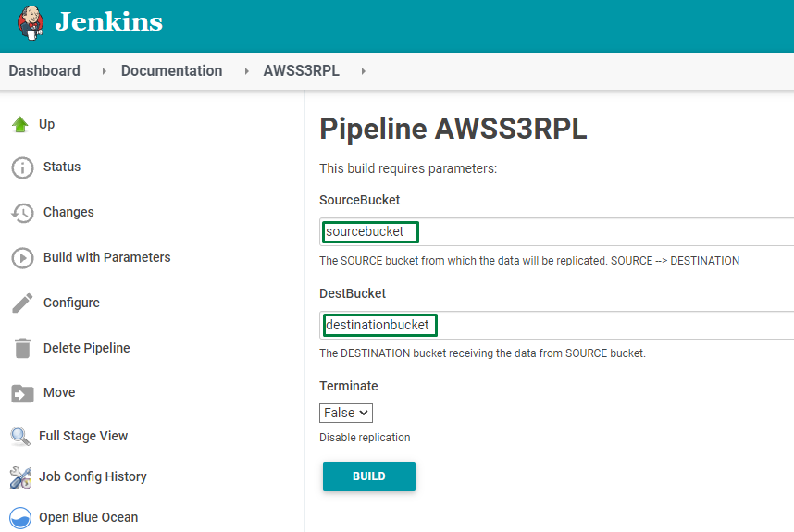Focus the SourceBucket input field
This screenshot has width=794, height=532.
point(556,232)
